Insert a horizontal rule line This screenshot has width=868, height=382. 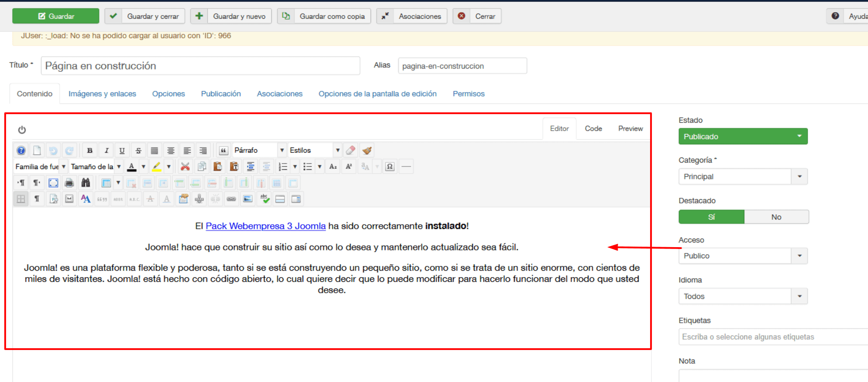406,166
